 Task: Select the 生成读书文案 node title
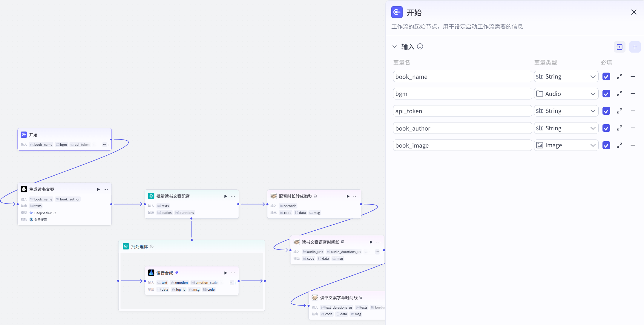42,189
